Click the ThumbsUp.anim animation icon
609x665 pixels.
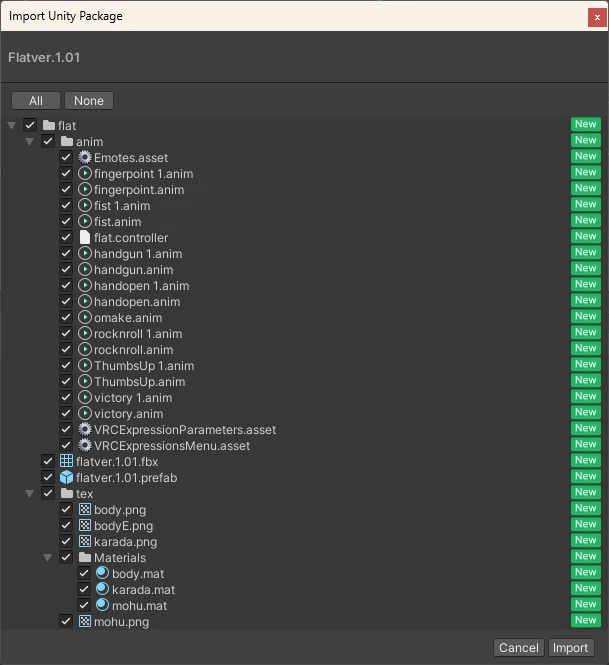pos(85,382)
